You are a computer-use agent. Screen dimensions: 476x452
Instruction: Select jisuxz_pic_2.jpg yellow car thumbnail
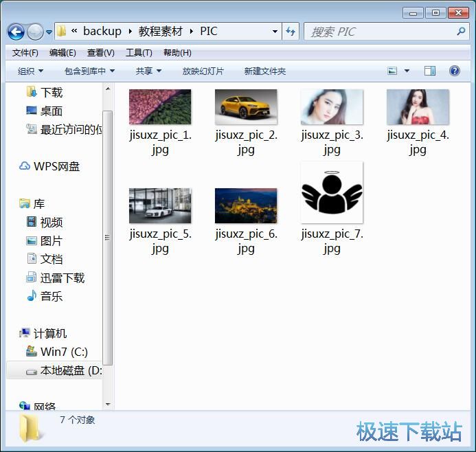pos(246,107)
